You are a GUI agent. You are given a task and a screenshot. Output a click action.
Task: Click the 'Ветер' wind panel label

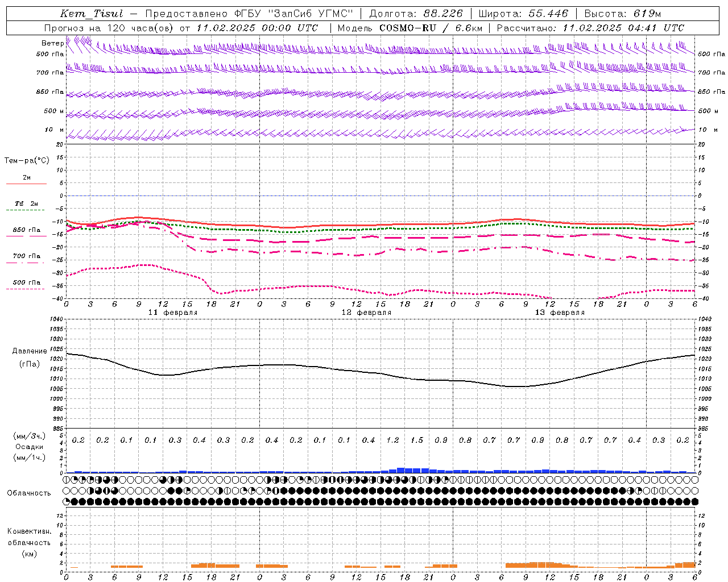(53, 43)
